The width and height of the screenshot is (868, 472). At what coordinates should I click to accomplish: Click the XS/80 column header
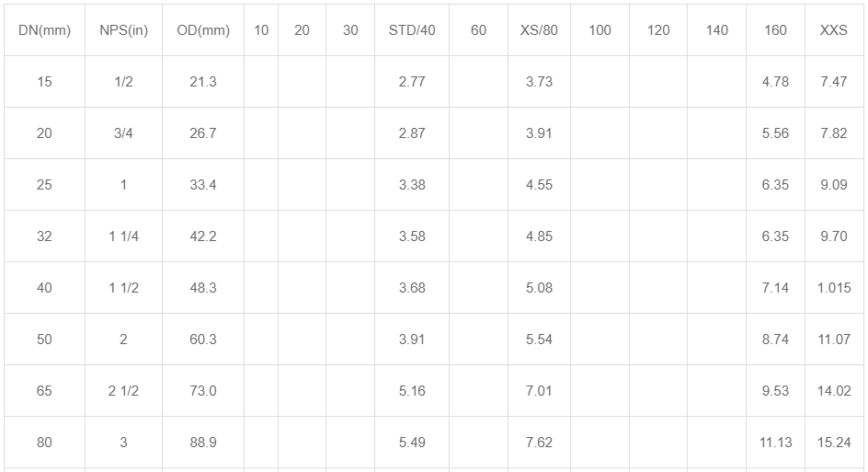539,30
